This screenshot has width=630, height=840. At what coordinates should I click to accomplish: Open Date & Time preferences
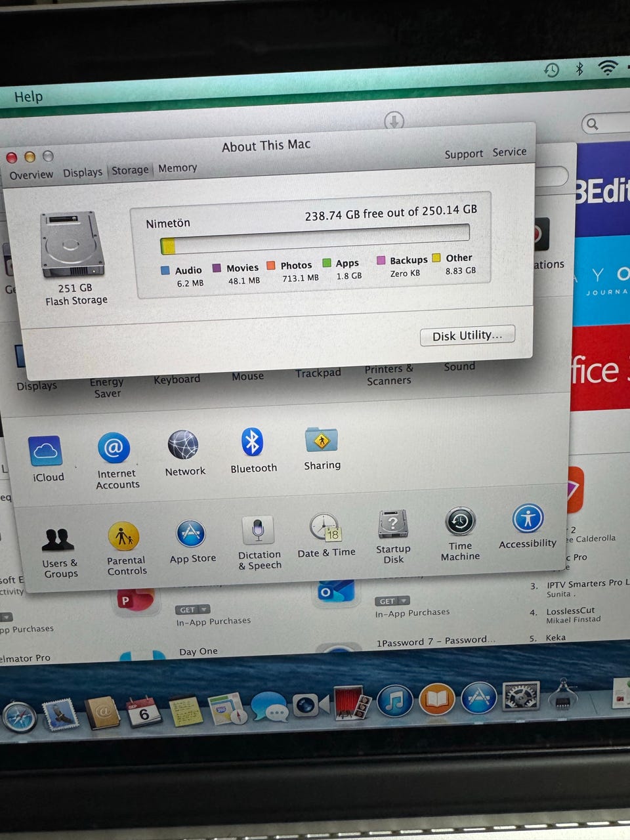pos(325,528)
